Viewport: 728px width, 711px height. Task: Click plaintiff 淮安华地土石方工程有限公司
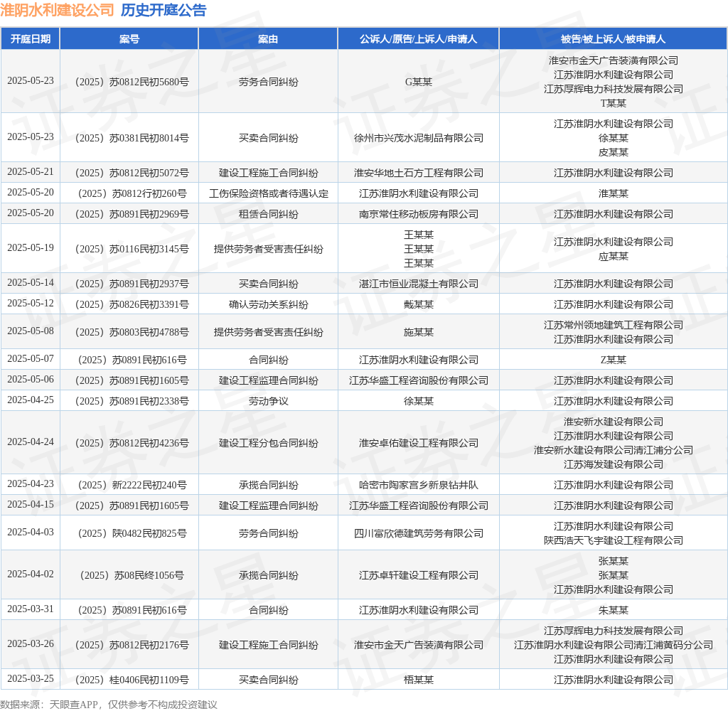[418, 173]
